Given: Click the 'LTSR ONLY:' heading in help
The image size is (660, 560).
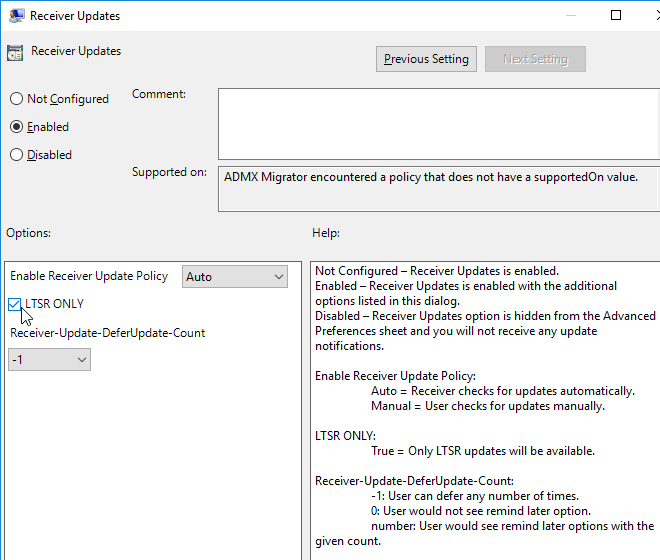Looking at the screenshot, I should (x=345, y=436).
